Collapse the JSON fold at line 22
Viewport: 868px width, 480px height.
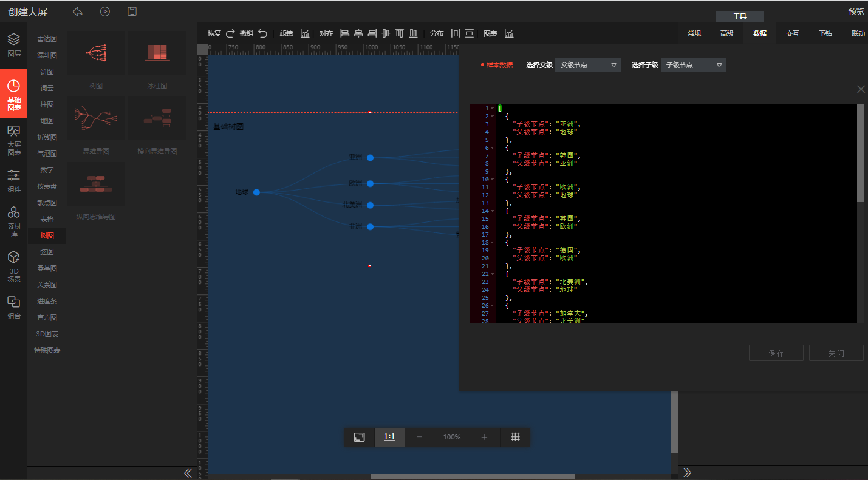click(492, 274)
